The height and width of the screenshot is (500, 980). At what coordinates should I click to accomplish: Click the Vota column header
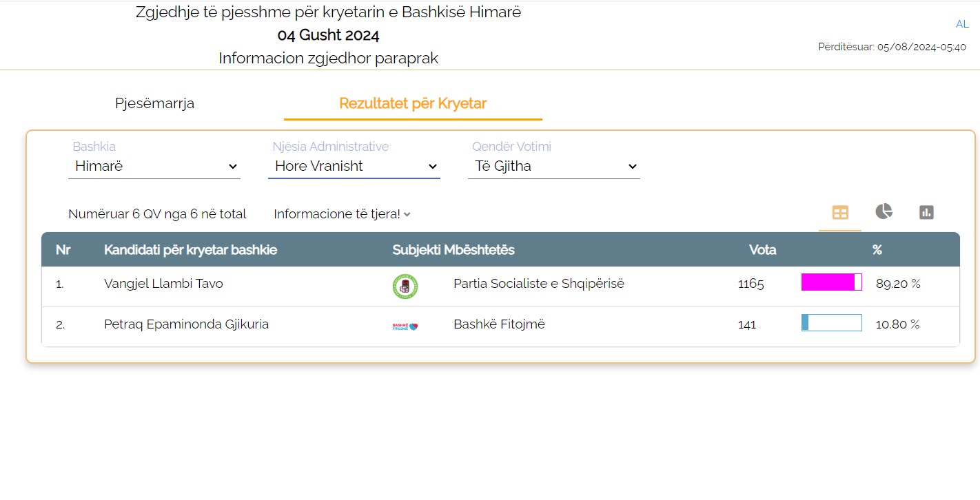pos(762,250)
